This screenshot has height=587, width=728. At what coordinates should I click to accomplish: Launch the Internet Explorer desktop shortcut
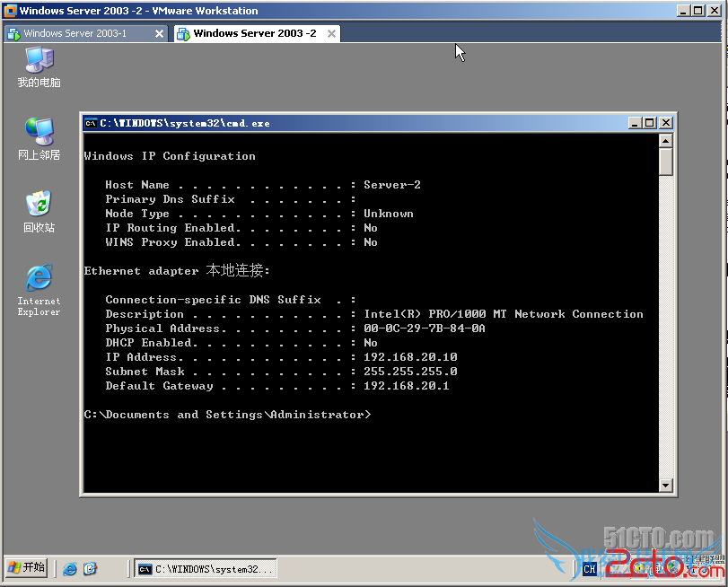(39, 290)
